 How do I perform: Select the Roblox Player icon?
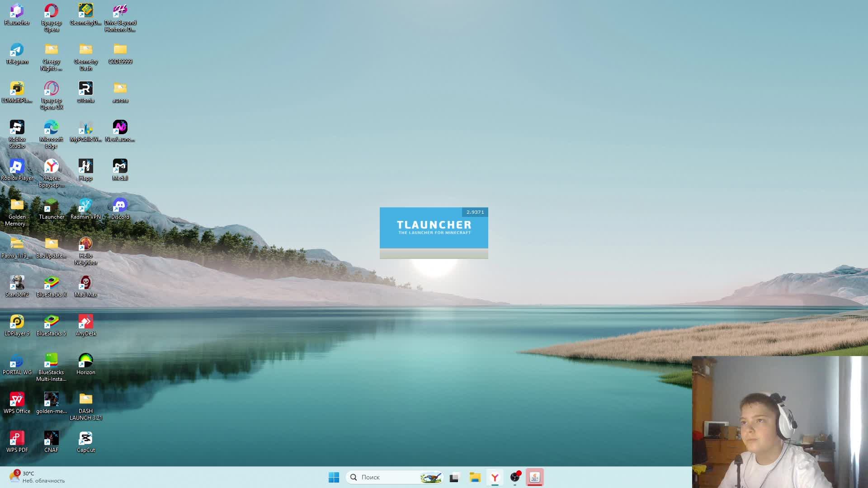click(17, 170)
